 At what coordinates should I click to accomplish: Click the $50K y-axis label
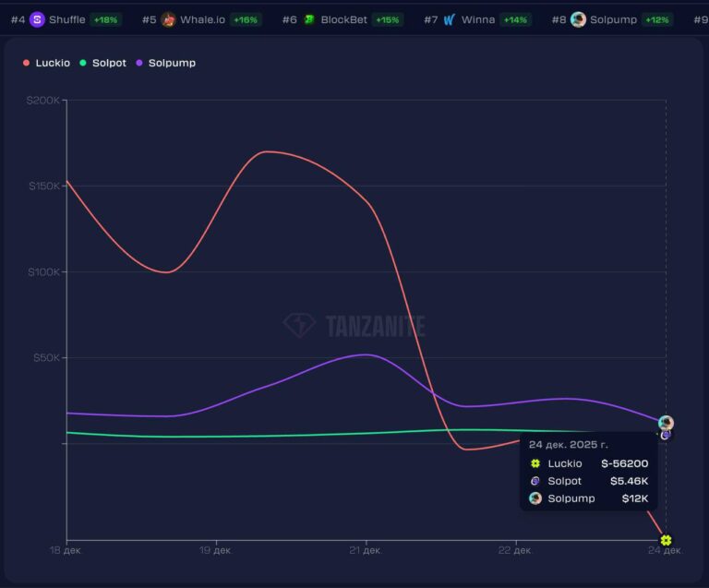point(46,358)
